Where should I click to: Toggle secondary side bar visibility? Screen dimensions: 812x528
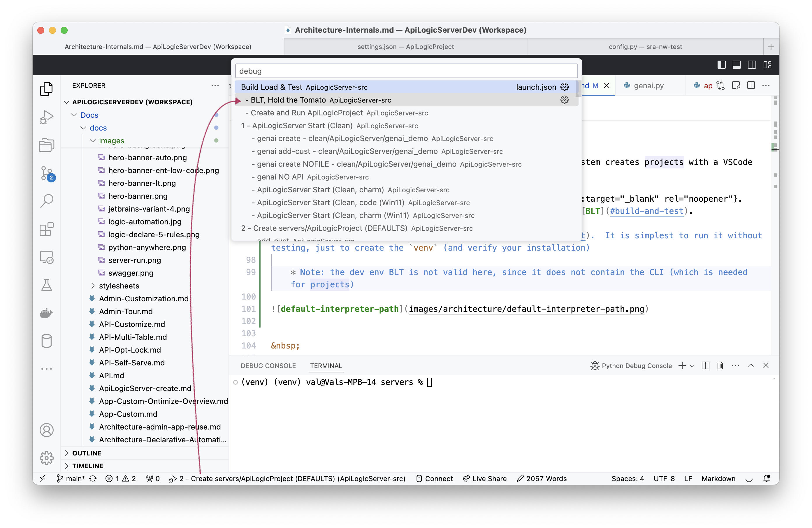[x=752, y=65]
